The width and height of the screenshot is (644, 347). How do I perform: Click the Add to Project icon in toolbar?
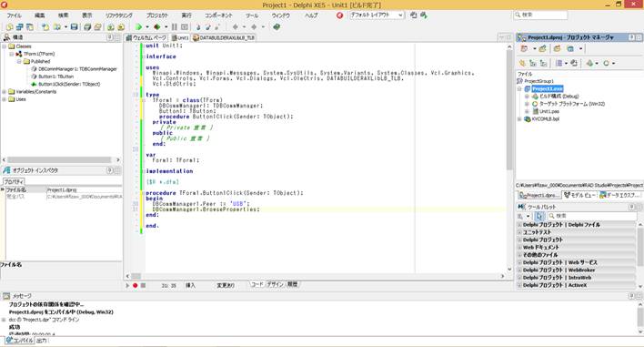click(111, 27)
